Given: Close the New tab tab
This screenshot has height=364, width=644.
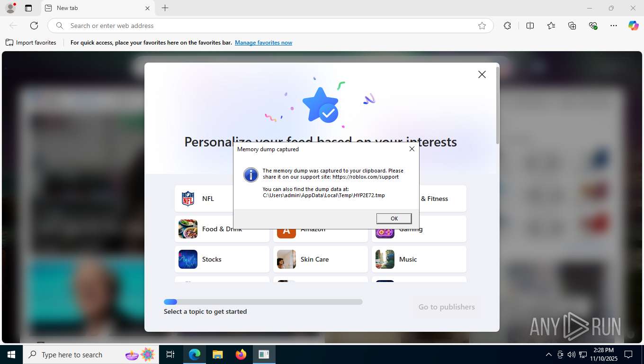Looking at the screenshot, I should pos(147,8).
